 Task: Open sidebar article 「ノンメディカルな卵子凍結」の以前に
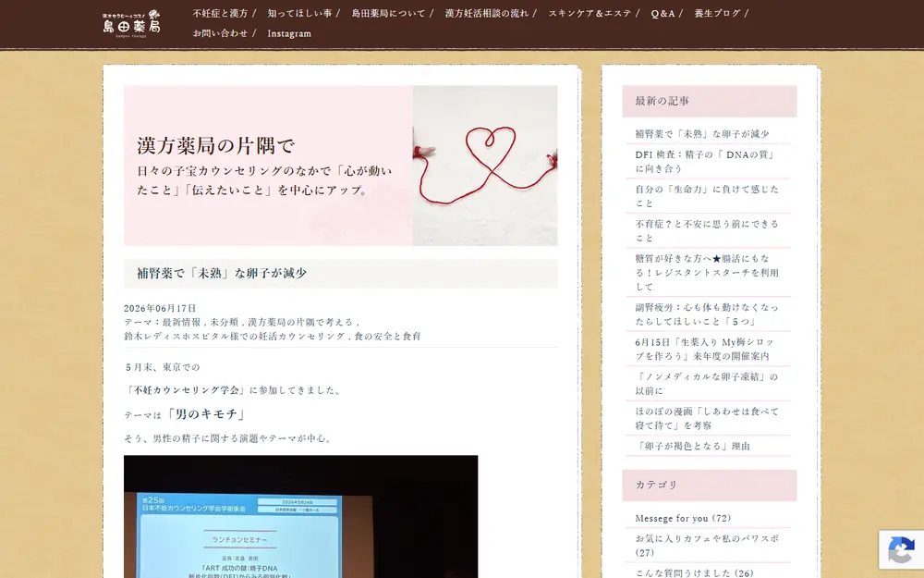(x=707, y=384)
